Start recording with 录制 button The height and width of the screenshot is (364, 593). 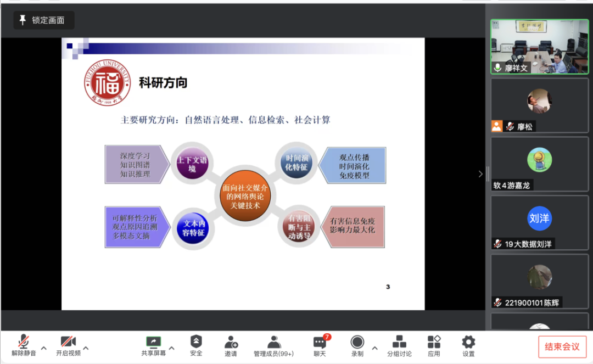[357, 346]
